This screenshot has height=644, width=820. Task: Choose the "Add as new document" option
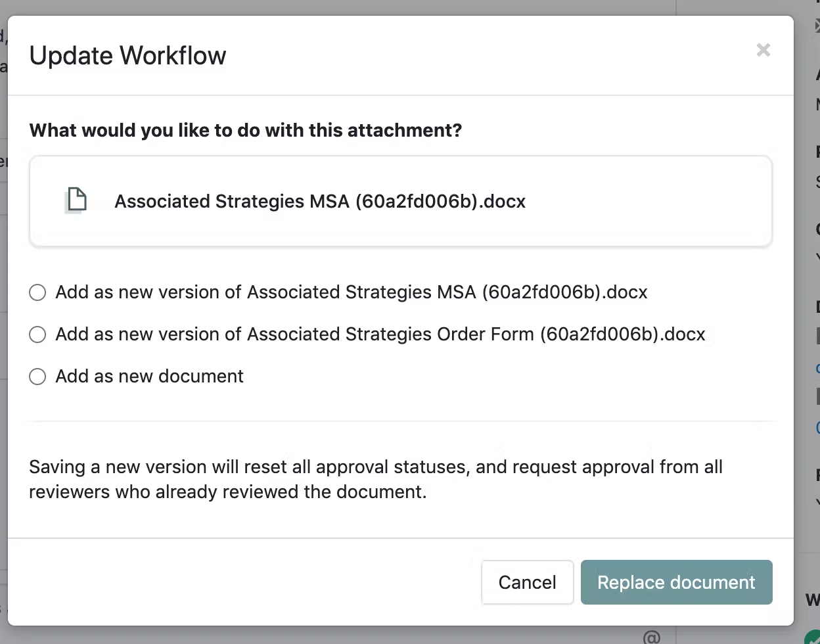(37, 377)
